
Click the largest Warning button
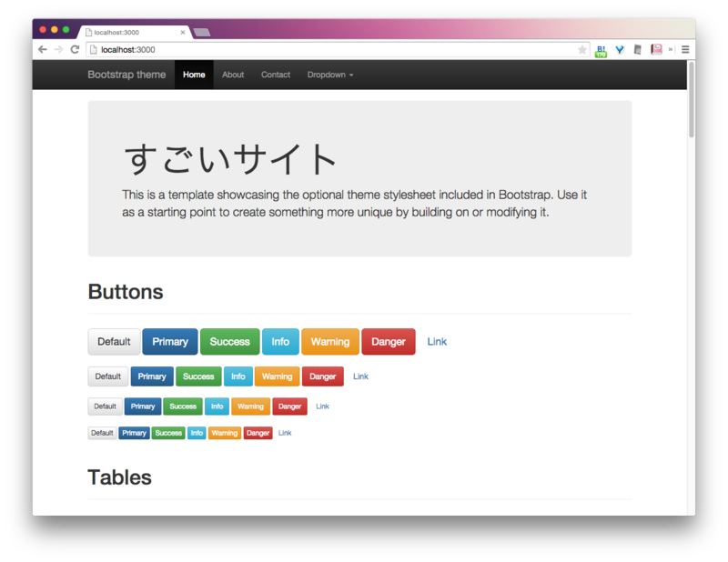click(330, 342)
